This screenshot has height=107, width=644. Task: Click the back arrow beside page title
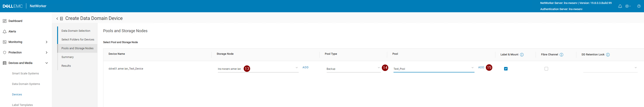click(x=57, y=19)
